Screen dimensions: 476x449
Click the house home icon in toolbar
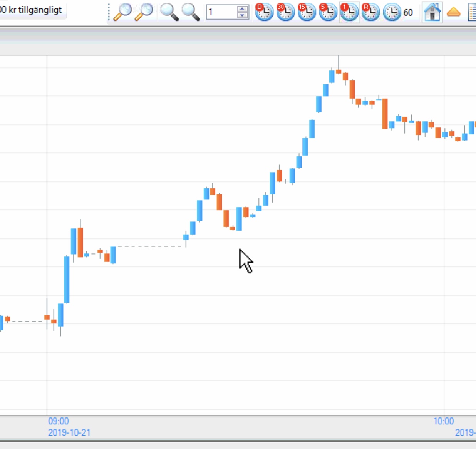point(432,12)
